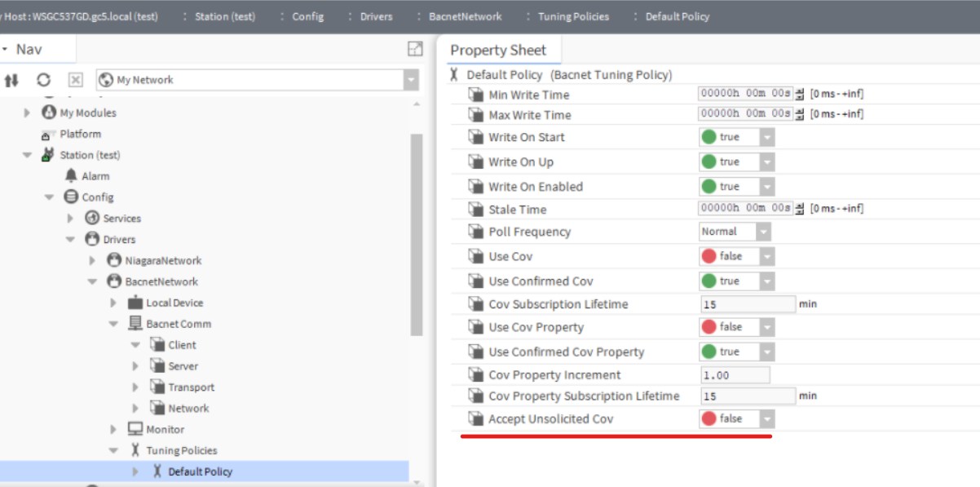The image size is (980, 487).
Task: Click the Cov Subscription Lifetime input field
Action: tap(747, 304)
